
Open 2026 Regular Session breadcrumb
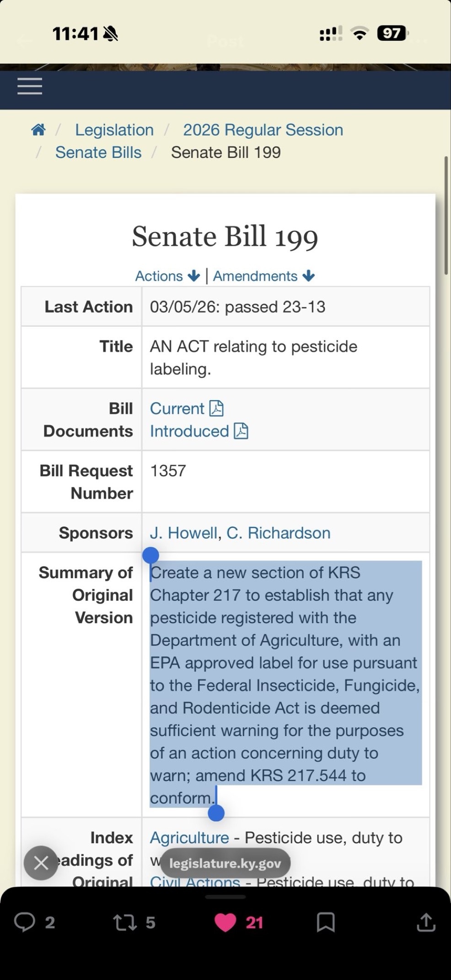click(x=263, y=130)
